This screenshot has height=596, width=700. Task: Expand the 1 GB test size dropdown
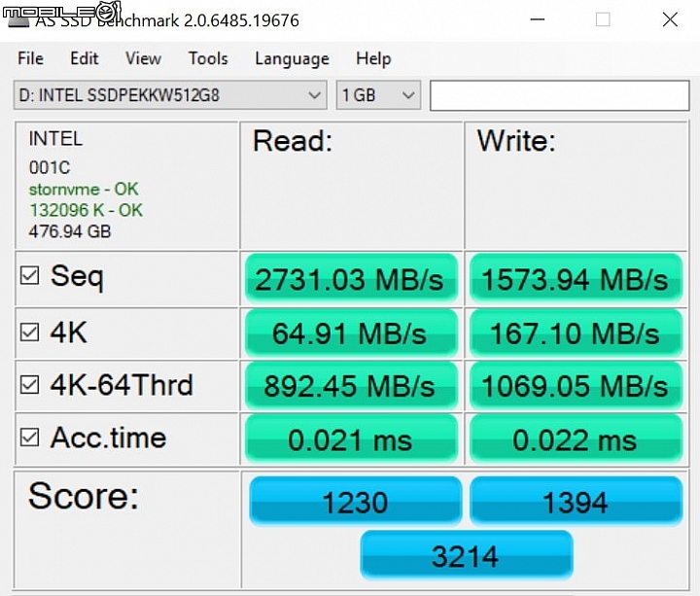click(378, 95)
